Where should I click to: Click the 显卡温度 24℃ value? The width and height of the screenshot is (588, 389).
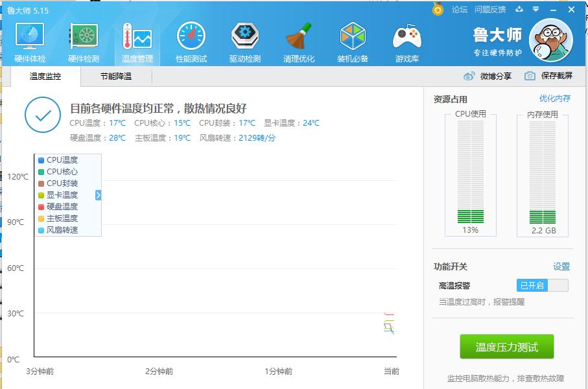(x=311, y=123)
